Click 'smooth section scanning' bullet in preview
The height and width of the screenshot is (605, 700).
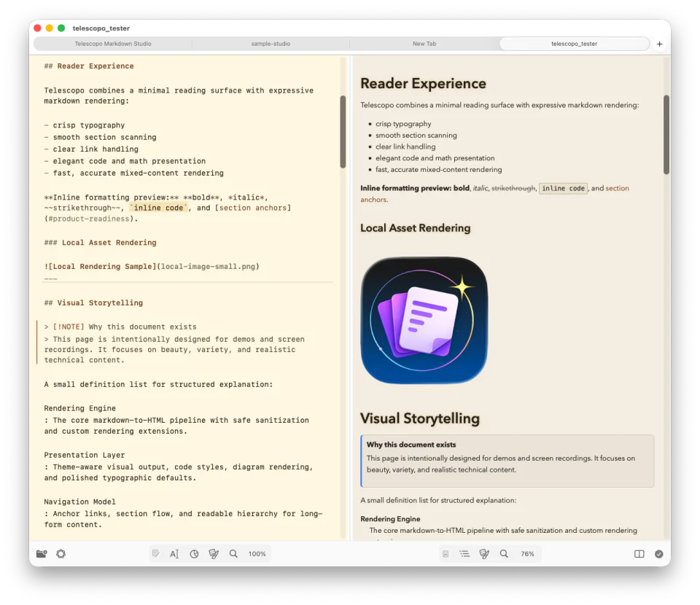pyautogui.click(x=416, y=135)
